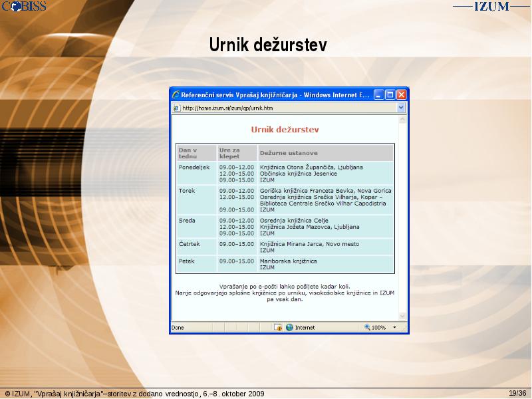Click Občinska knjižnica Jesenice entry
Image resolution: width=532 pixels, height=399 pixels.
click(x=299, y=174)
